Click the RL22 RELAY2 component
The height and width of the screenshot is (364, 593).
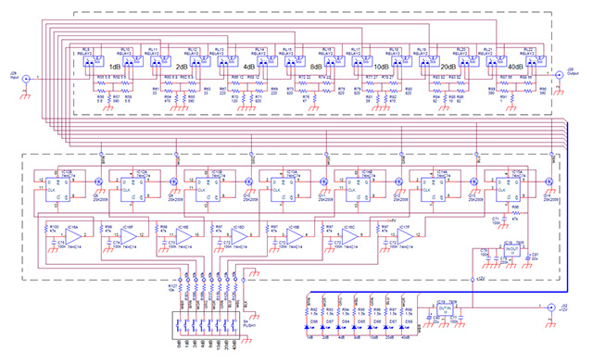536,61
